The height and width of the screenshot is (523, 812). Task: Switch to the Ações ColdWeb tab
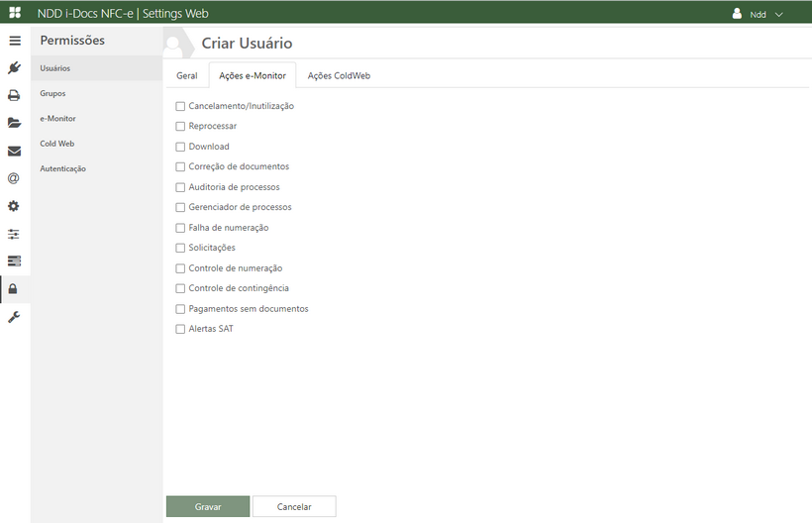[339, 75]
